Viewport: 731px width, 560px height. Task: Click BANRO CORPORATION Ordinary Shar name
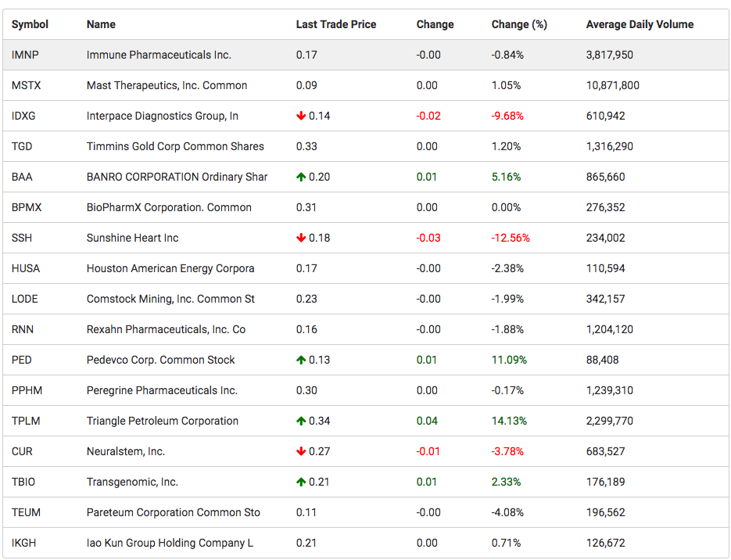coord(177,178)
